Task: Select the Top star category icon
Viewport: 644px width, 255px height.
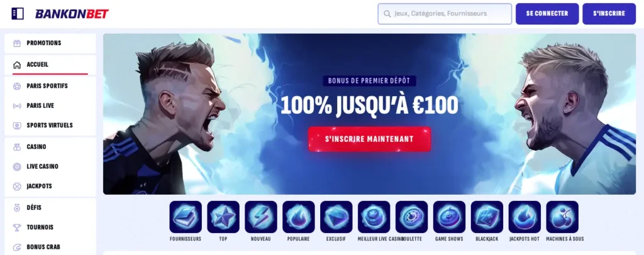Action: 223,217
